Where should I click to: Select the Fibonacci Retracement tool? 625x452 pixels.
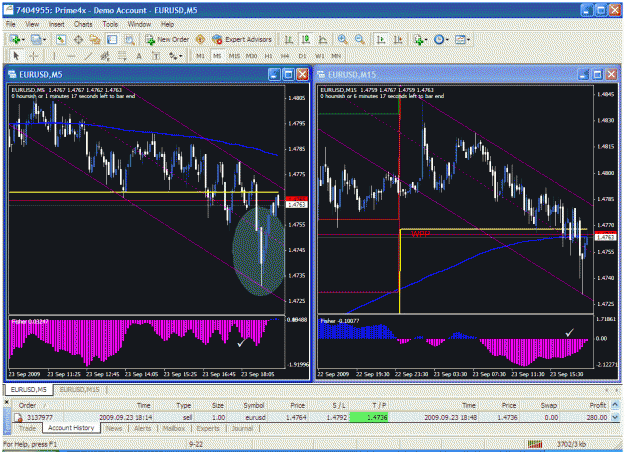pyautogui.click(x=122, y=56)
